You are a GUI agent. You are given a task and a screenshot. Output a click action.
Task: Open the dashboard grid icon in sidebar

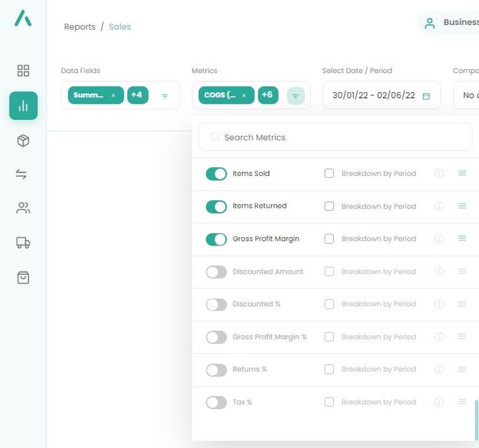coord(23,71)
